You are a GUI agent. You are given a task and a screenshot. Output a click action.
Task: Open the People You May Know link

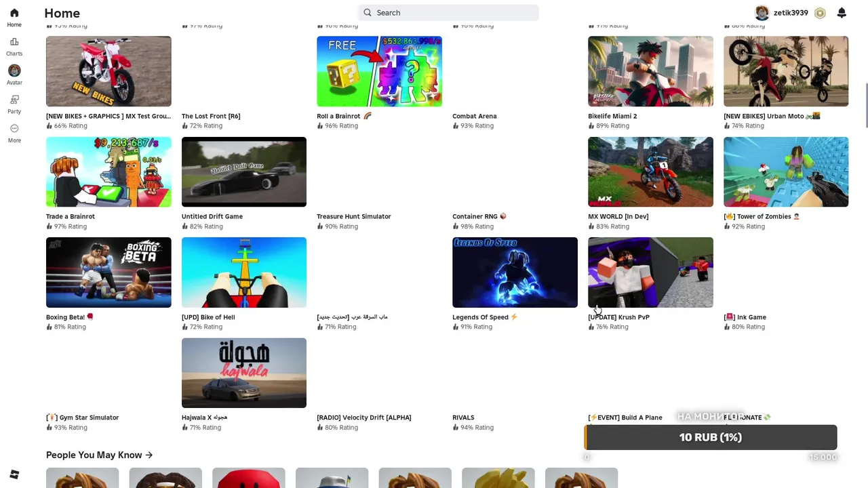click(x=99, y=455)
